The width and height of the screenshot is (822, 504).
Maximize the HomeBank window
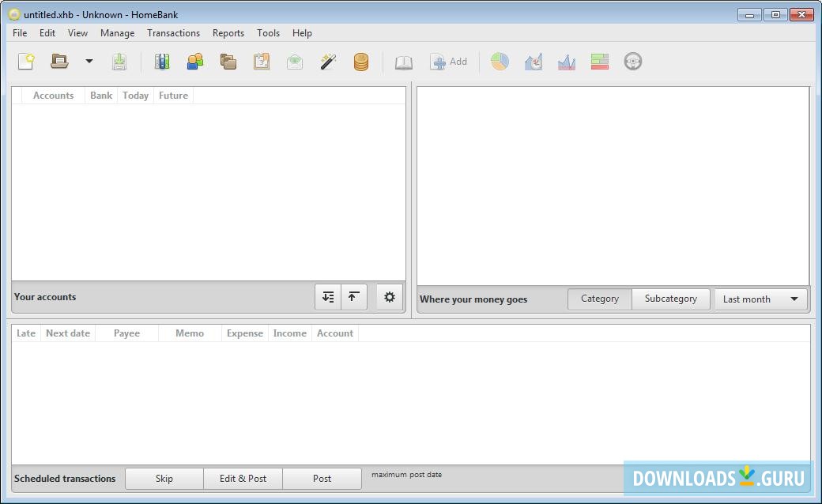775,15
